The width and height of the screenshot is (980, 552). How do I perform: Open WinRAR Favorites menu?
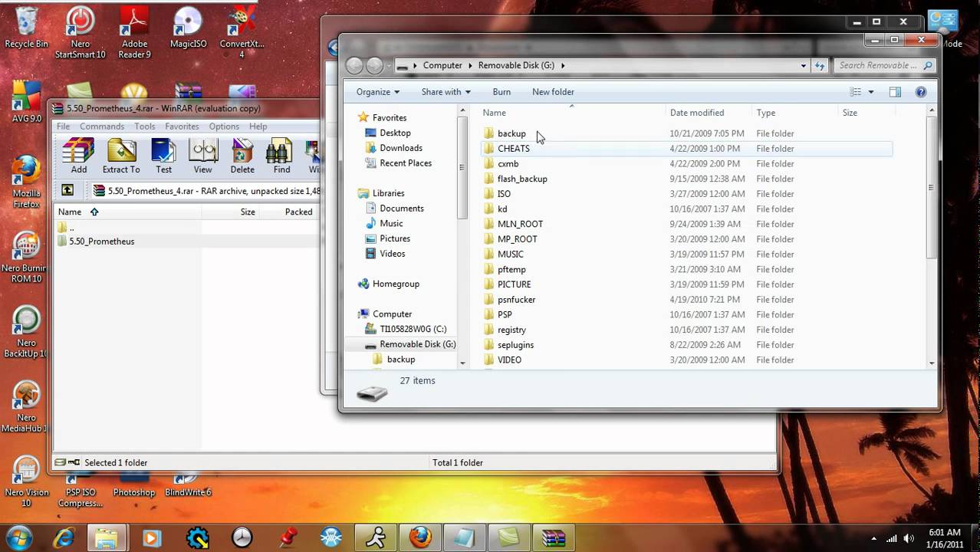(182, 127)
